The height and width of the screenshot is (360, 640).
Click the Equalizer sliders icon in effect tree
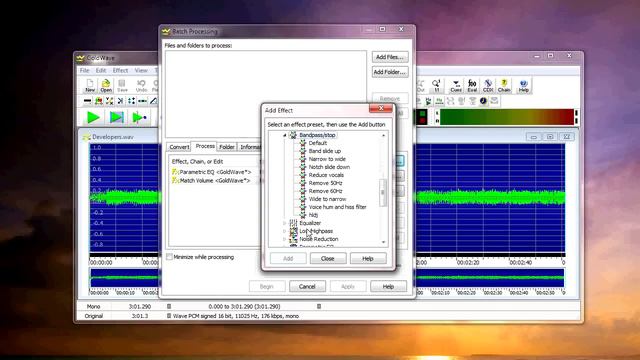[293, 223]
